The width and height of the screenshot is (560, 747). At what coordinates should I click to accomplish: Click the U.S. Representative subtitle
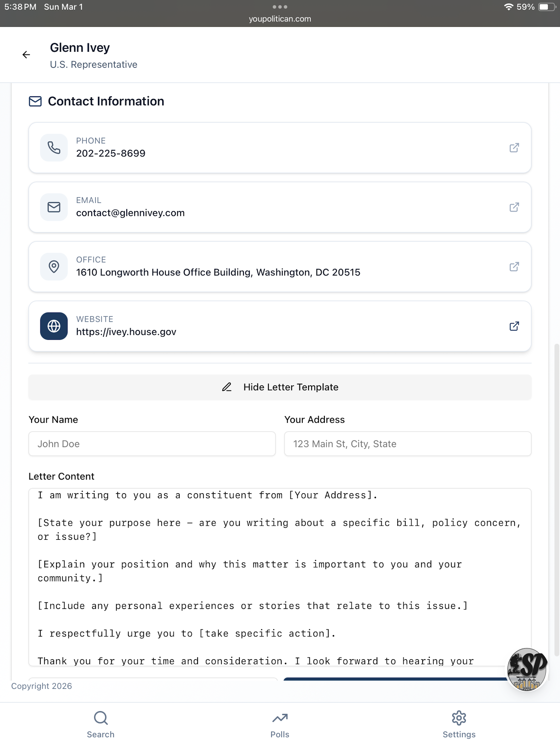coord(94,65)
